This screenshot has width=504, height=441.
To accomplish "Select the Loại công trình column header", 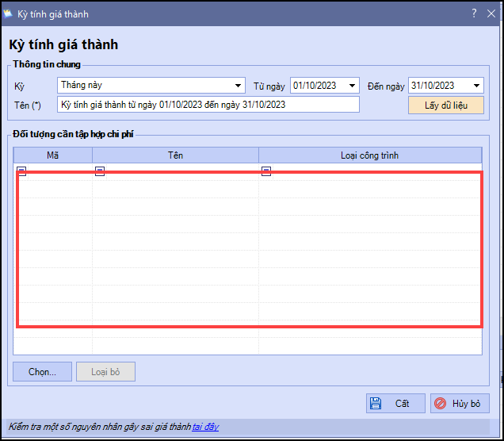I will (x=369, y=155).
